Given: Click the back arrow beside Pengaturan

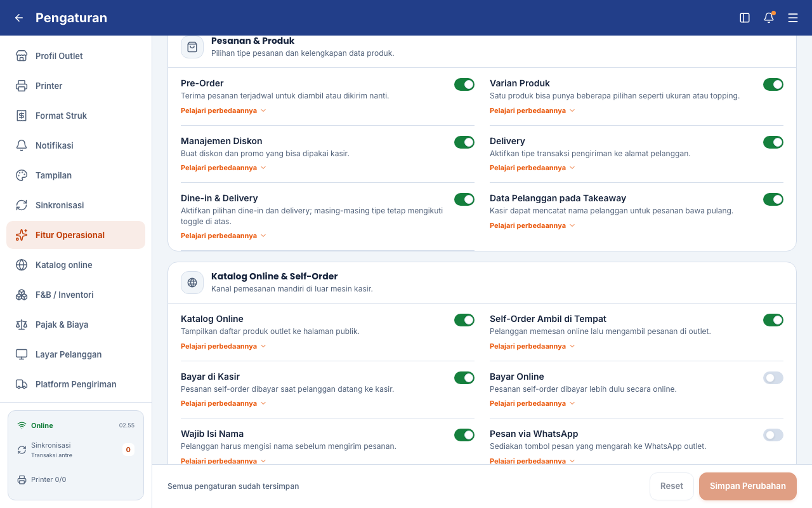Looking at the screenshot, I should click(19, 18).
